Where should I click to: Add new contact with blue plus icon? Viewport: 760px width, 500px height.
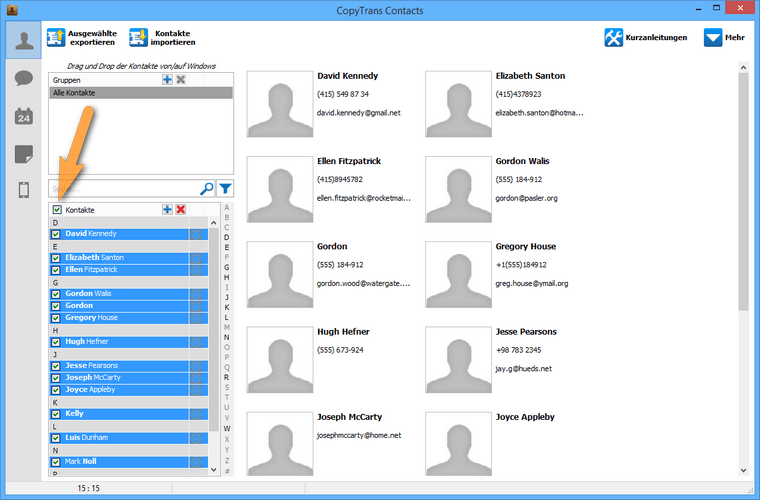tap(167, 209)
